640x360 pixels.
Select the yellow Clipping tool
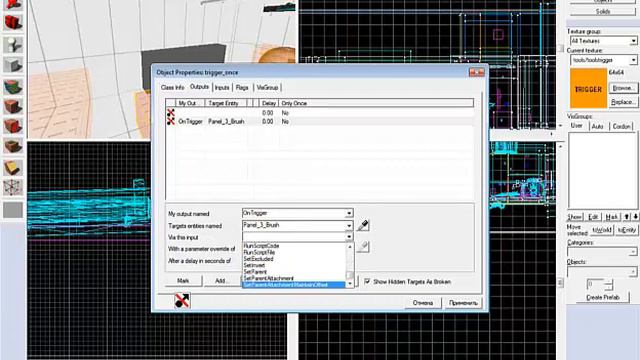[x=13, y=167]
